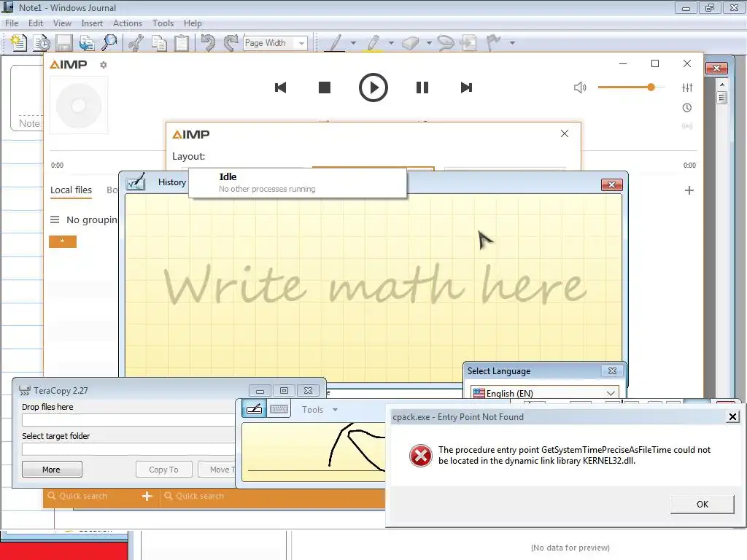Open the Edit menu
Image resolution: width=747 pixels, height=560 pixels.
pos(36,23)
